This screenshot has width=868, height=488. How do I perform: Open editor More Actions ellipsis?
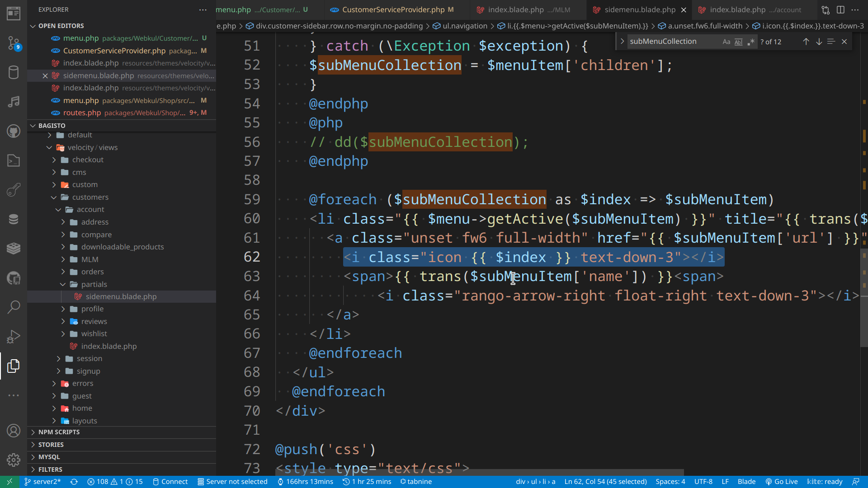[x=855, y=9]
